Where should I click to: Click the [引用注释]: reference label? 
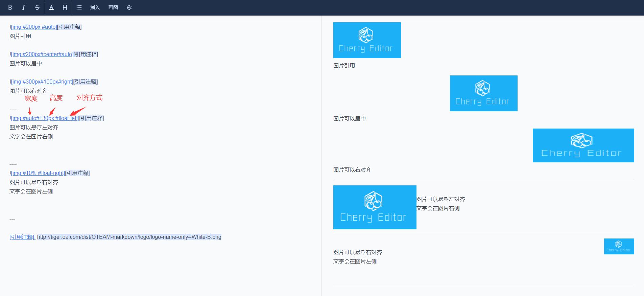click(22, 237)
